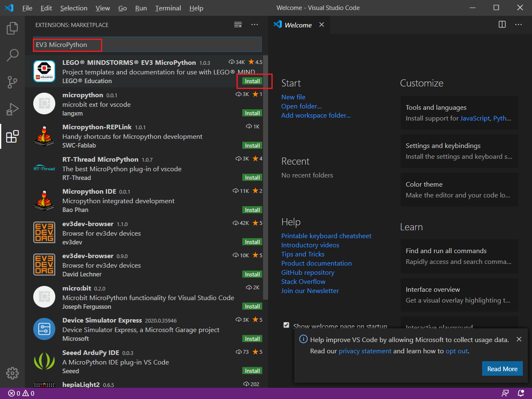Open Find and run all commands card
This screenshot has width=532, height=399.
[x=459, y=256]
